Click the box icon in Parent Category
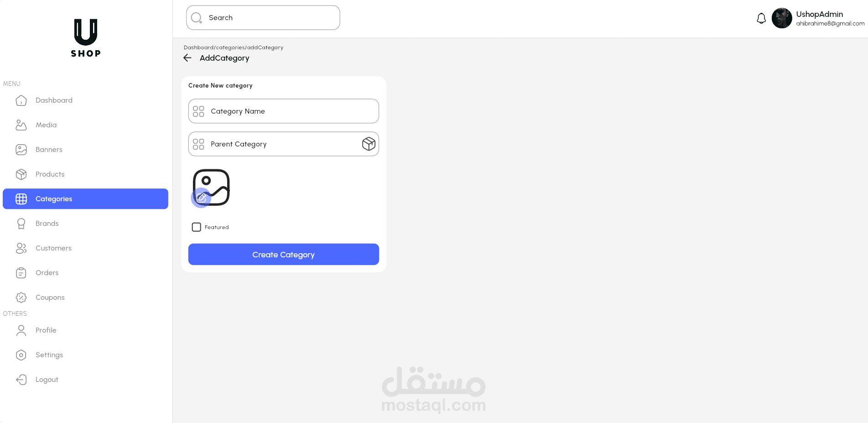868x423 pixels. click(369, 144)
